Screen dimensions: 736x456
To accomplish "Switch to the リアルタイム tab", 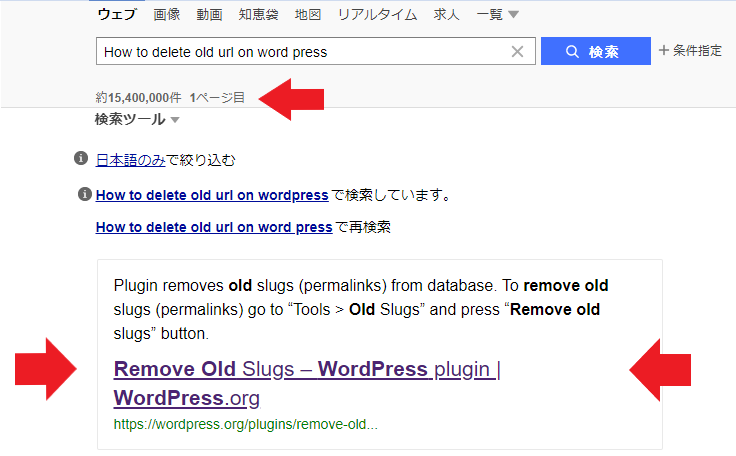I will pyautogui.click(x=377, y=15).
